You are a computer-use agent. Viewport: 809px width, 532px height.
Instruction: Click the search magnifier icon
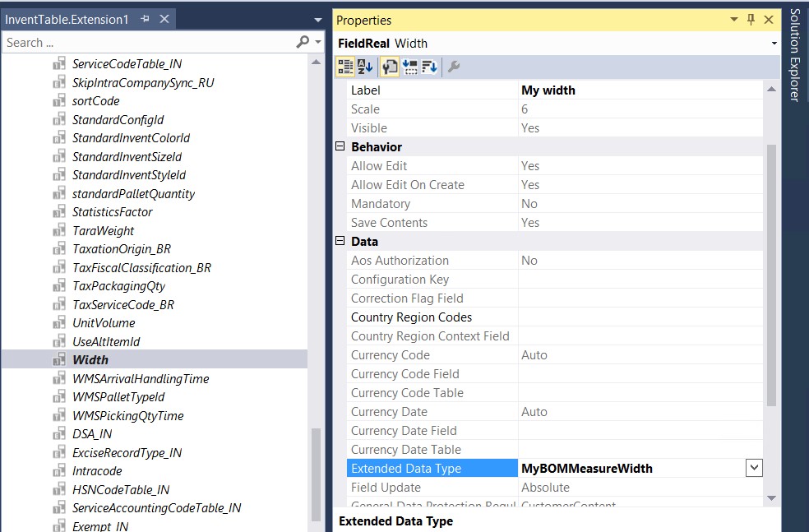[x=303, y=42]
